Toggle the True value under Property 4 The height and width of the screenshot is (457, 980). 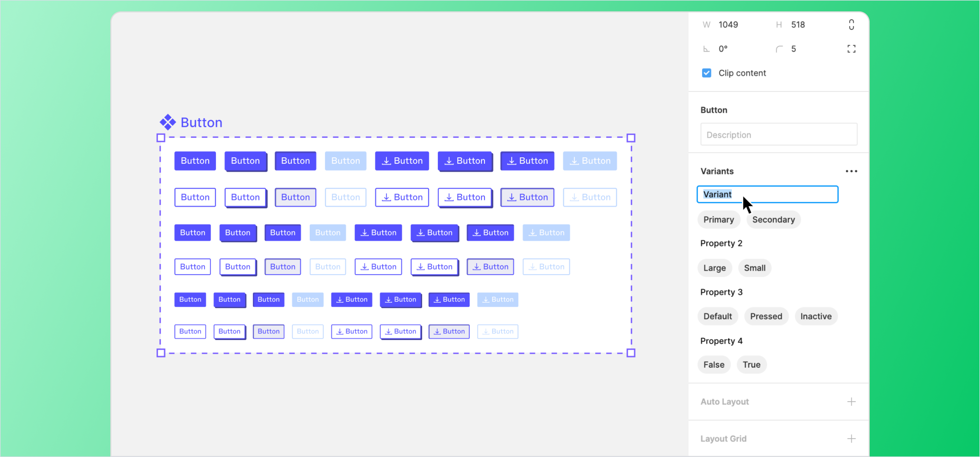tap(751, 365)
